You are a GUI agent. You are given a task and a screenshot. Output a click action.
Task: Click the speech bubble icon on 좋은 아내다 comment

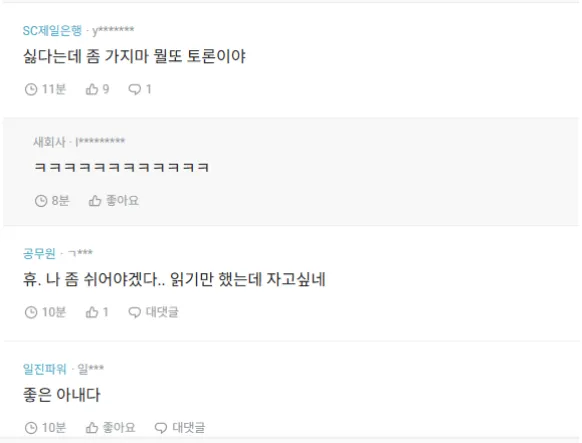pyautogui.click(x=161, y=428)
